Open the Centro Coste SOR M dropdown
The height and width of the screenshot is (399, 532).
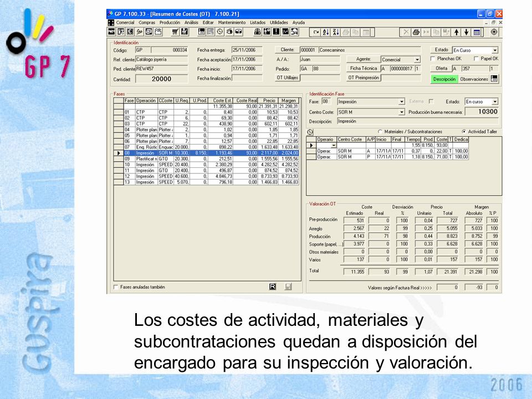click(402, 112)
